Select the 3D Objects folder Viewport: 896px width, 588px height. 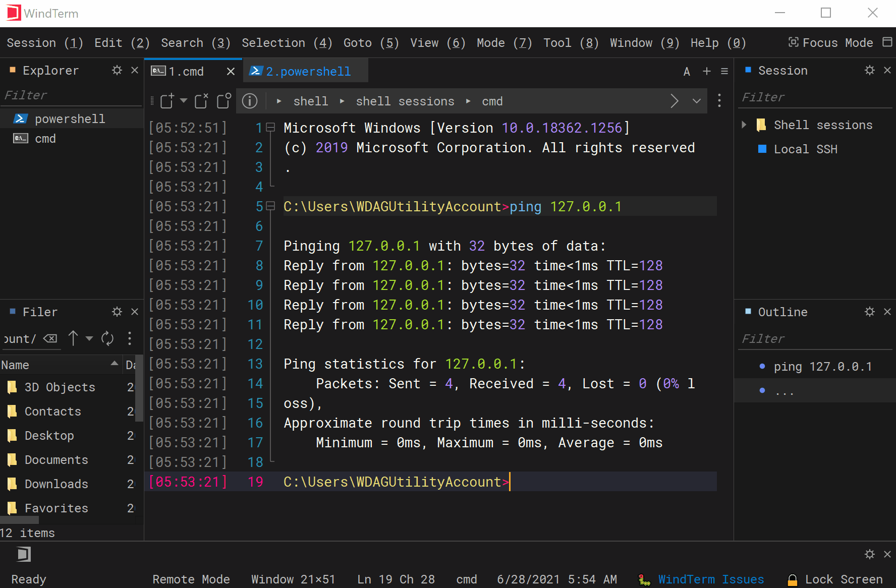point(68,387)
